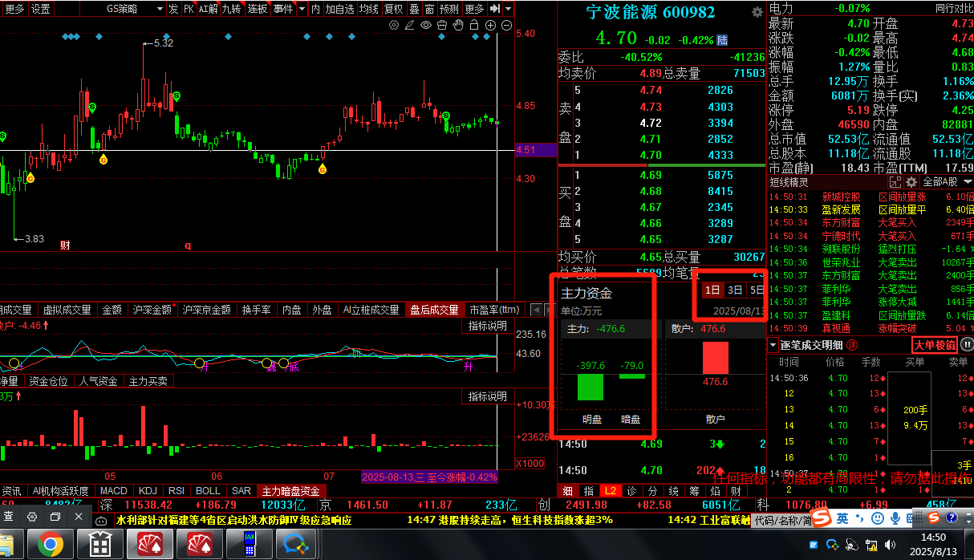Click the 内 toolbar button
This screenshot has width=974, height=560.
[315, 9]
